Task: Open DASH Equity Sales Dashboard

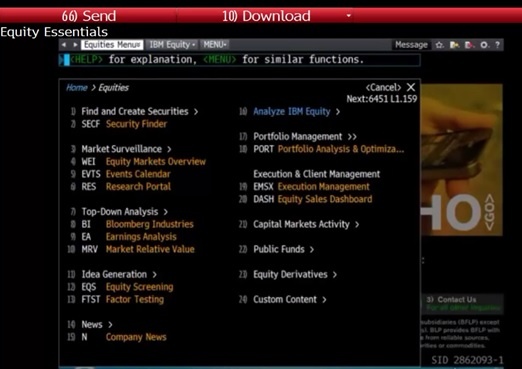Action: 313,199
